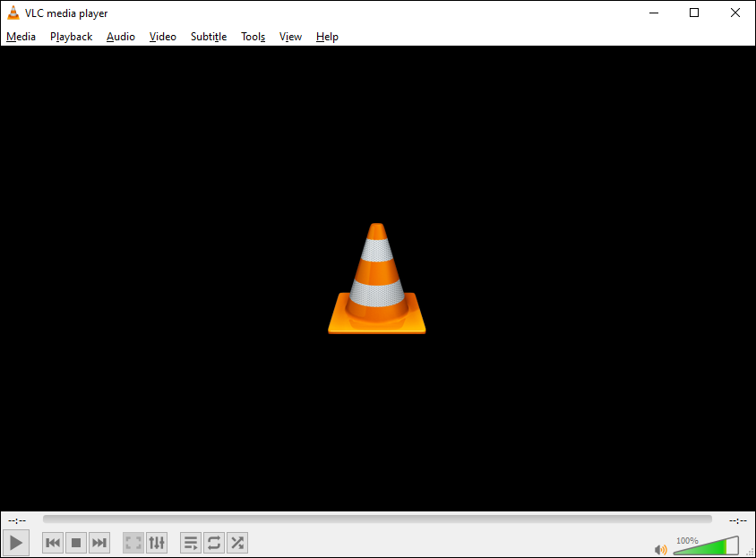Open the Subtitle menu
This screenshot has height=558, width=756.
tap(208, 37)
